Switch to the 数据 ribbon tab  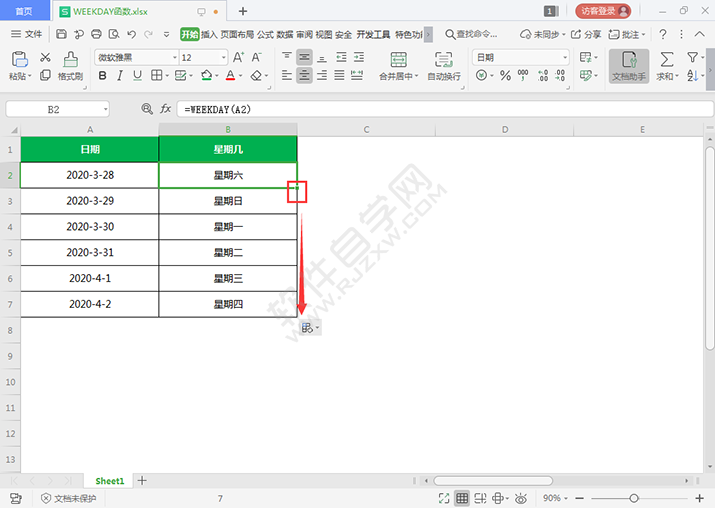tap(285, 35)
